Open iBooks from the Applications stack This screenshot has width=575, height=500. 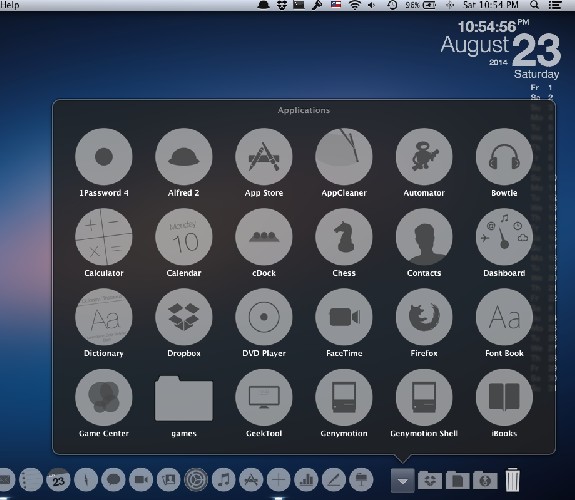504,397
